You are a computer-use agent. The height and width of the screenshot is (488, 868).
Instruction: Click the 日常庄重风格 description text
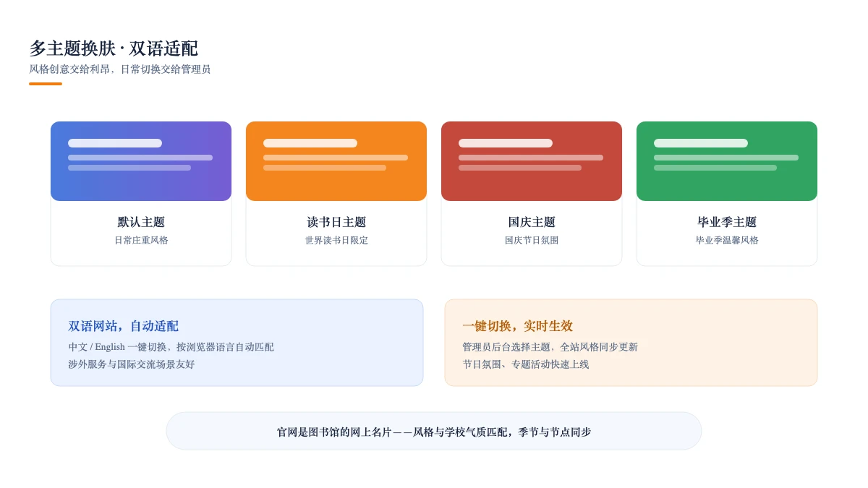(x=141, y=240)
